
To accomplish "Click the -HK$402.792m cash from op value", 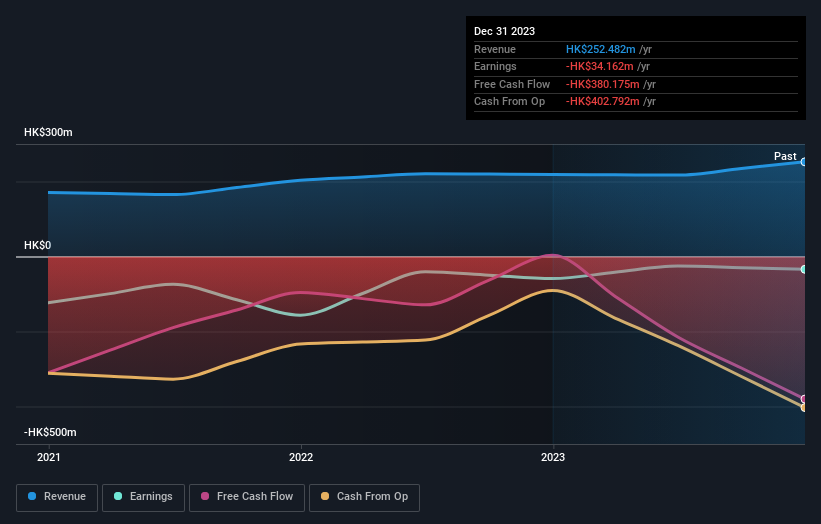I will coord(603,102).
